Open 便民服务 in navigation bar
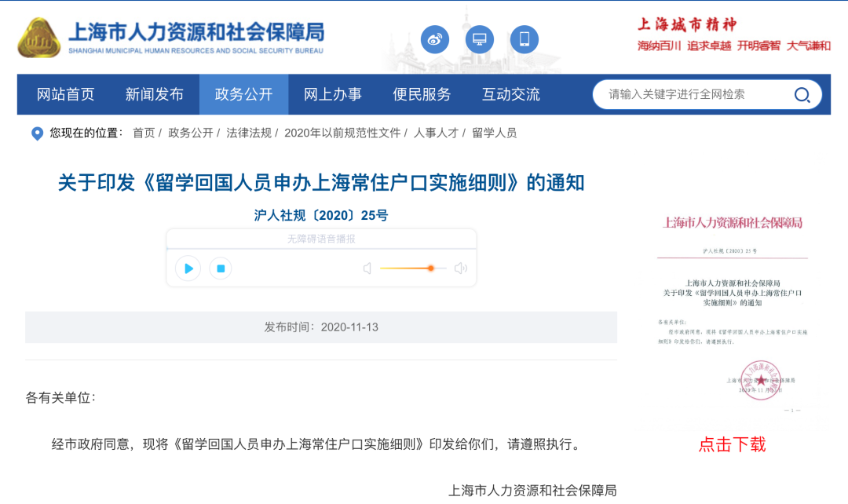Image resolution: width=848 pixels, height=504 pixels. tap(422, 95)
